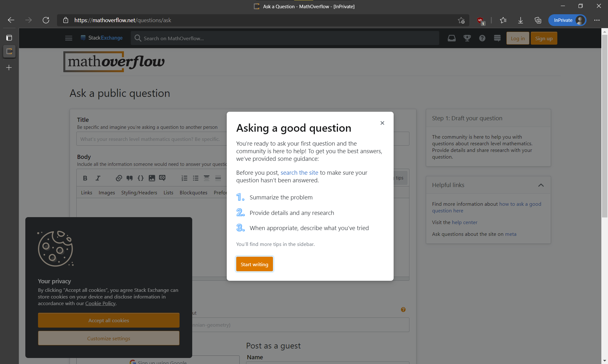
Task: Click the Bold formatting icon
Action: click(85, 178)
